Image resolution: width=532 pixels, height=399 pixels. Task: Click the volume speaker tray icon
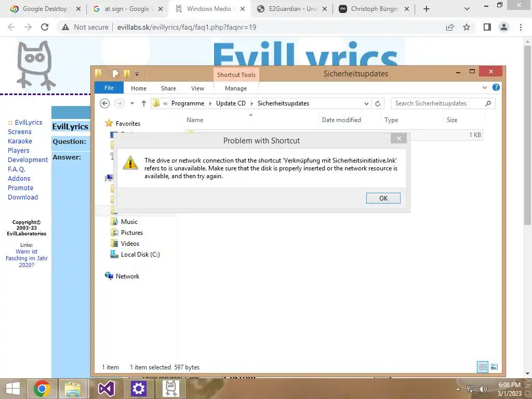(x=483, y=389)
